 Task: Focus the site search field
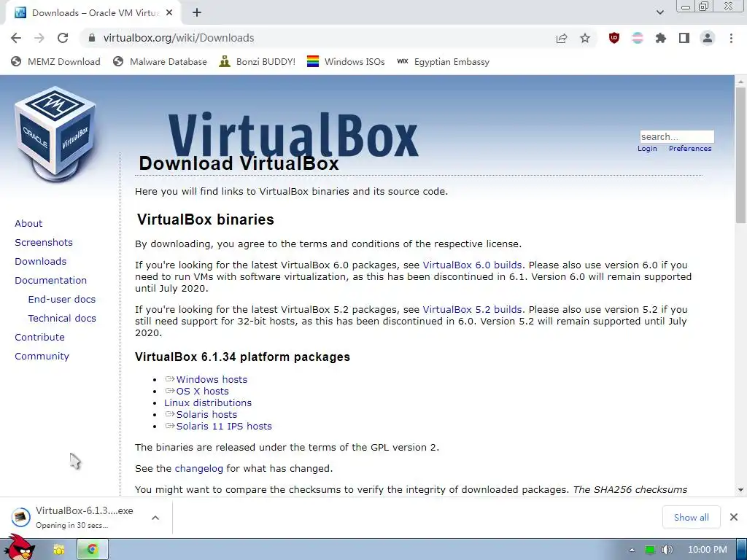[x=676, y=136]
